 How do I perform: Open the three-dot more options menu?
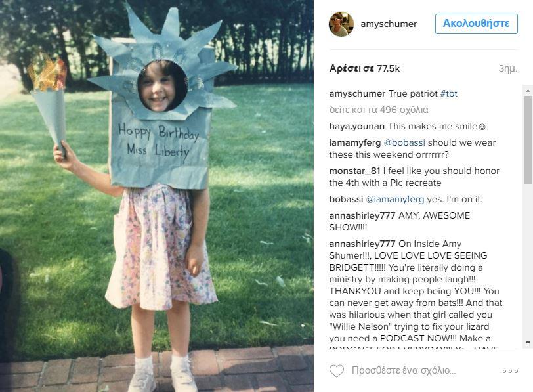click(510, 371)
